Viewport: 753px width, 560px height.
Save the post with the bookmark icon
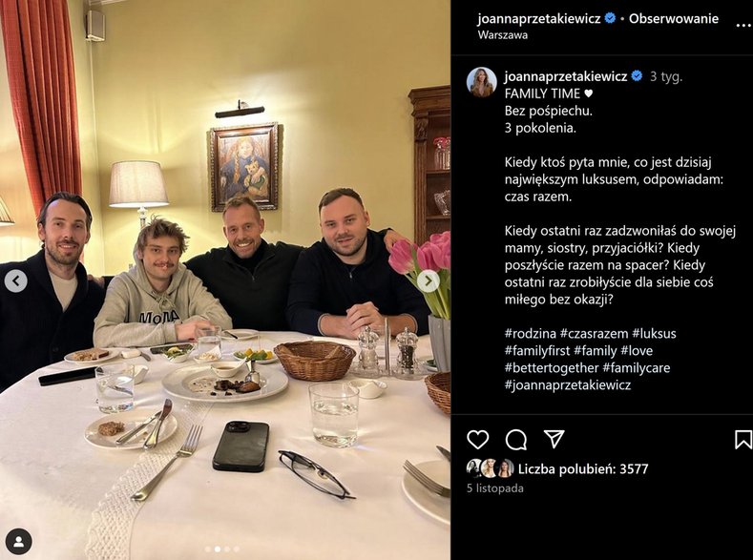tap(743, 439)
